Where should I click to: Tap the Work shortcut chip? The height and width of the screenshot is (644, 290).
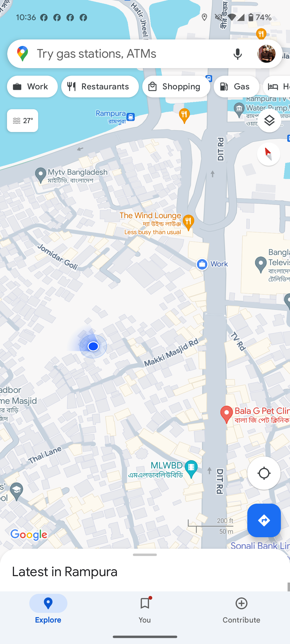point(32,87)
